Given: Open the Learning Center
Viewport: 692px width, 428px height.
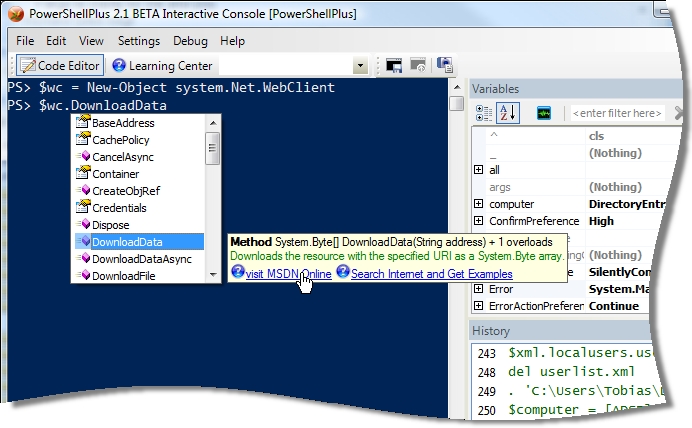Looking at the screenshot, I should pos(162,66).
